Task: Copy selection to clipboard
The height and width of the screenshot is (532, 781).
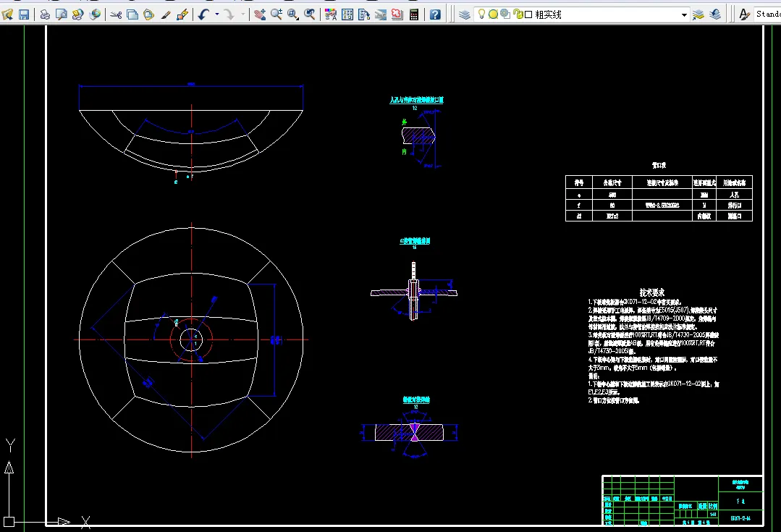Action: [x=132, y=14]
